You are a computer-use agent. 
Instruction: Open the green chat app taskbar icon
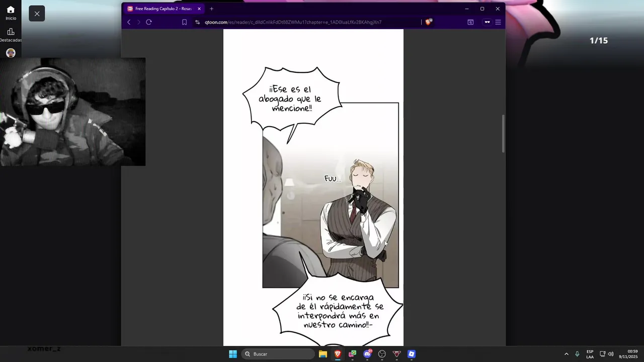coord(353,354)
